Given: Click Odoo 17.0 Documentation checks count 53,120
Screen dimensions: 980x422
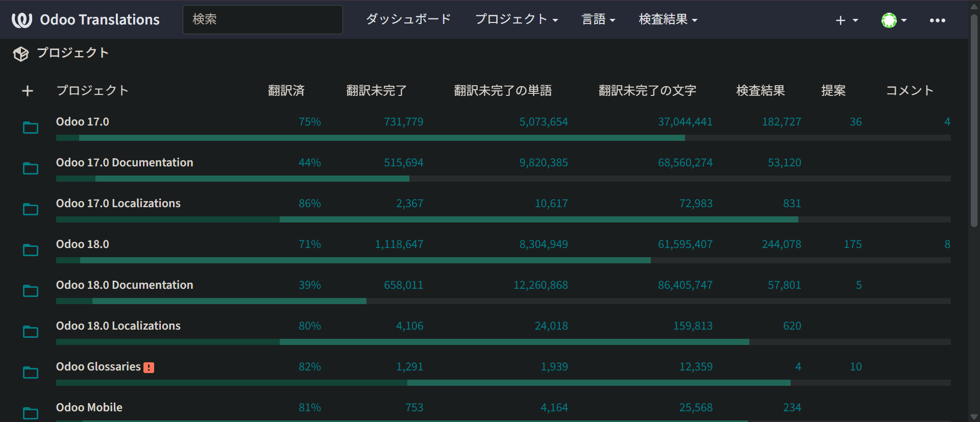Looking at the screenshot, I should coord(785,163).
